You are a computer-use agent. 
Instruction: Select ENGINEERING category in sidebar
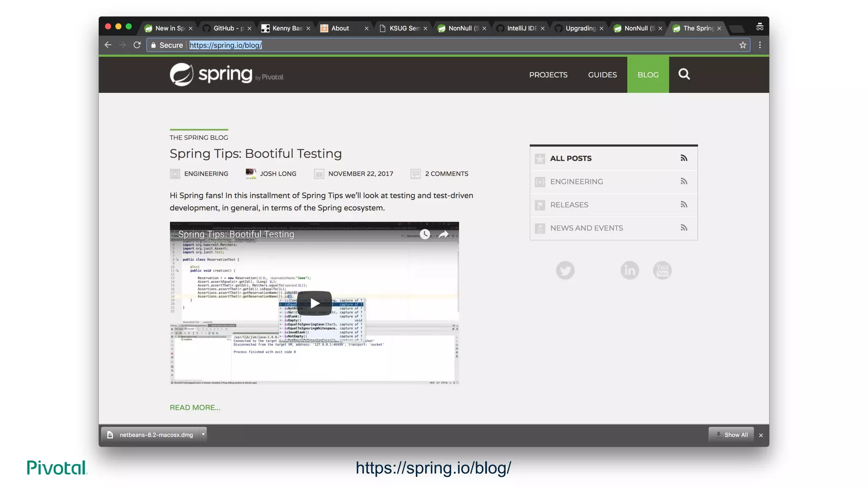576,181
